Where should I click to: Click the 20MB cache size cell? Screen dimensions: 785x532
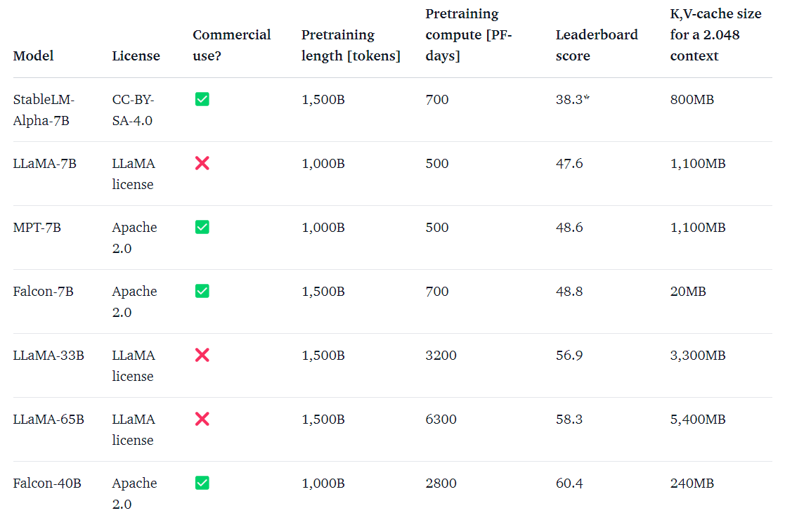(688, 292)
